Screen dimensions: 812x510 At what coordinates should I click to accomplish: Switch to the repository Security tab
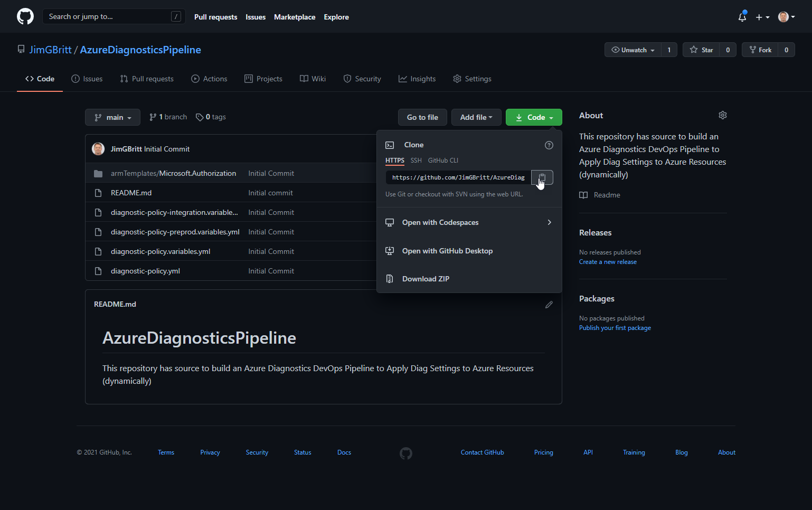pos(362,79)
